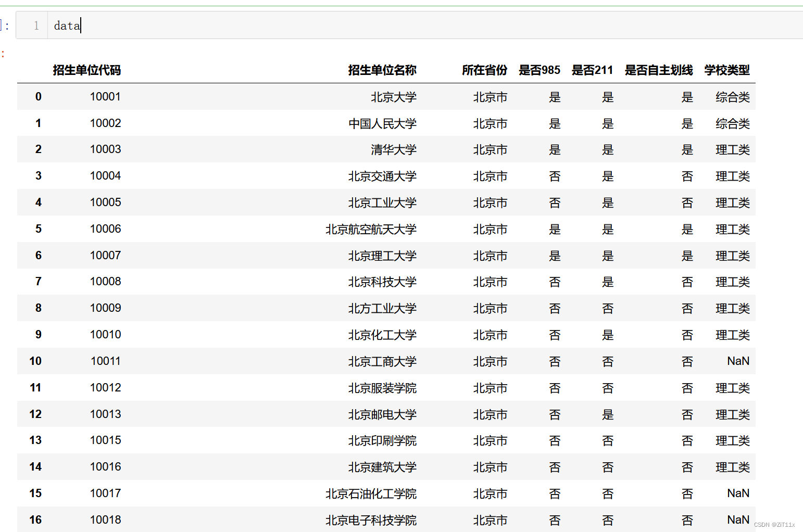
Task: Click the 所在省份 column header
Action: 485,70
